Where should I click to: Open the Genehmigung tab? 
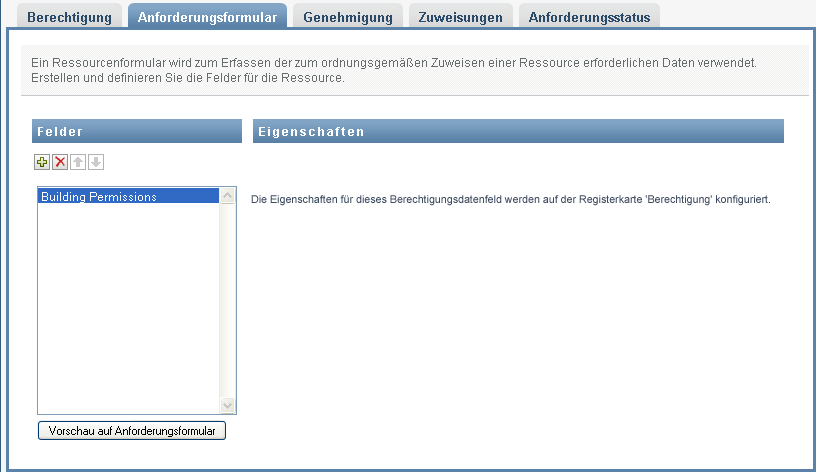(348, 17)
